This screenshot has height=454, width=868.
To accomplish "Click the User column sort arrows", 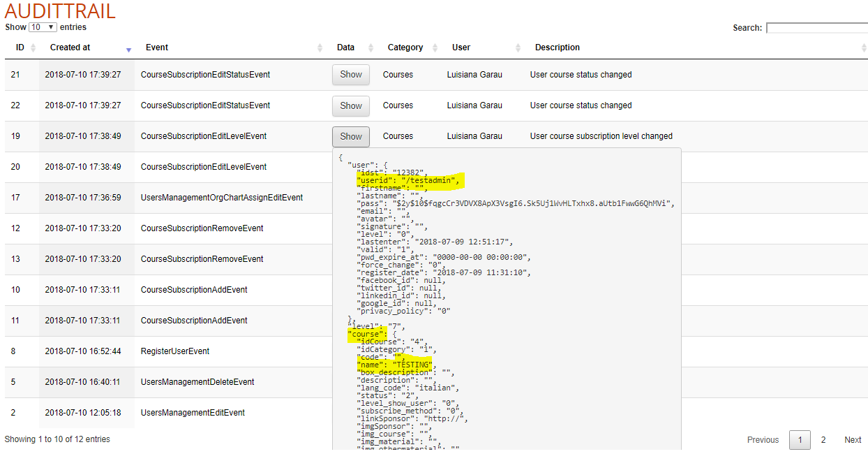I will (x=518, y=47).
